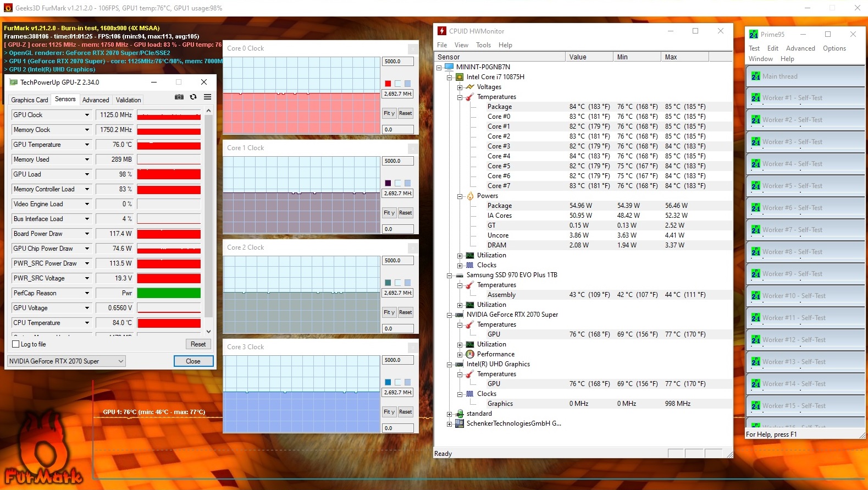Screen dimensions: 868x490
Task: Open the GPU Clock sensor dropdown
Action: pos(87,115)
